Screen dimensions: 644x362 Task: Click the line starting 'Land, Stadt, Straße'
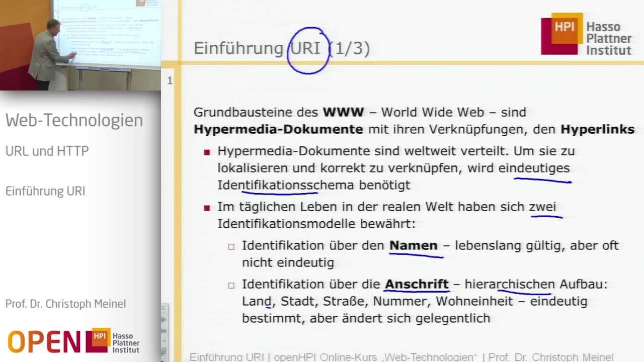(415, 301)
